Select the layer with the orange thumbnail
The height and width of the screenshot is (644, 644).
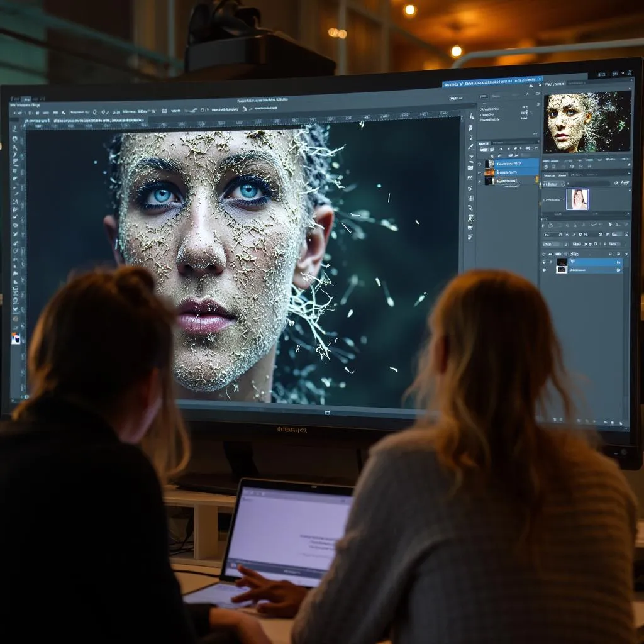pos(512,172)
